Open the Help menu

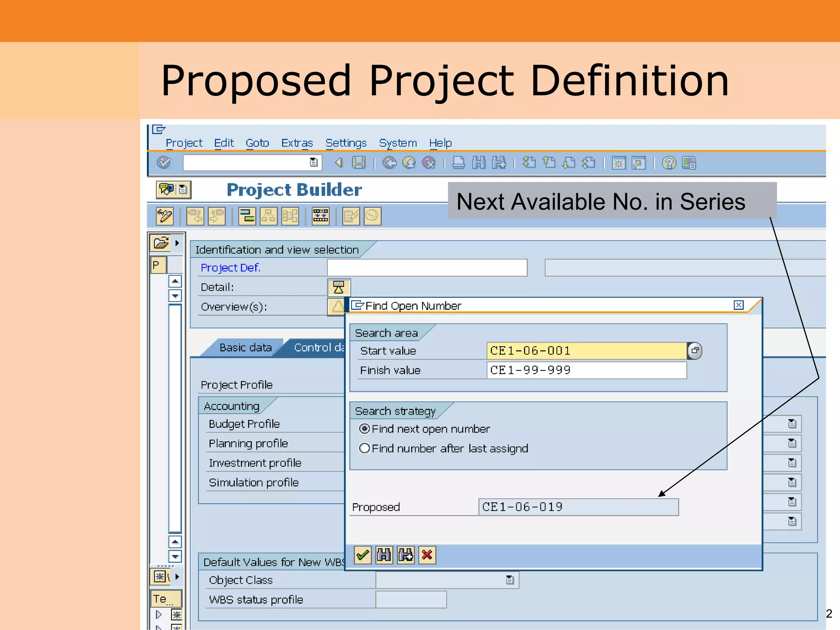[x=441, y=143]
